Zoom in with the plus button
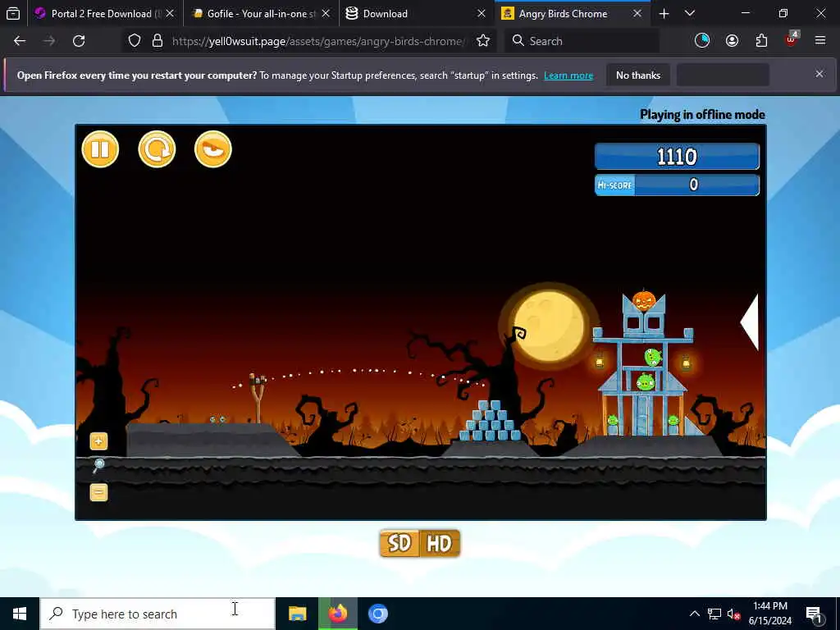 (x=98, y=441)
